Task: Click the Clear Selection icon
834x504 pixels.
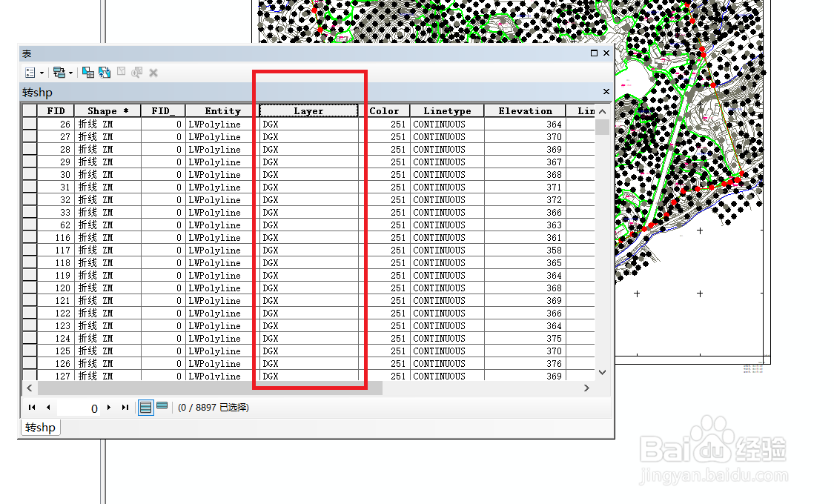Action: [x=122, y=72]
